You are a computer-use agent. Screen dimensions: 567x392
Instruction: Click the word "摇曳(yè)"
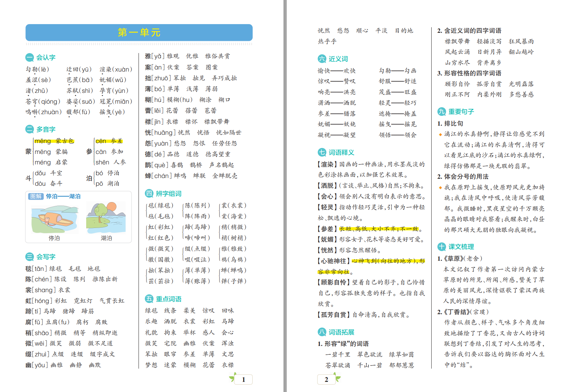(112, 112)
